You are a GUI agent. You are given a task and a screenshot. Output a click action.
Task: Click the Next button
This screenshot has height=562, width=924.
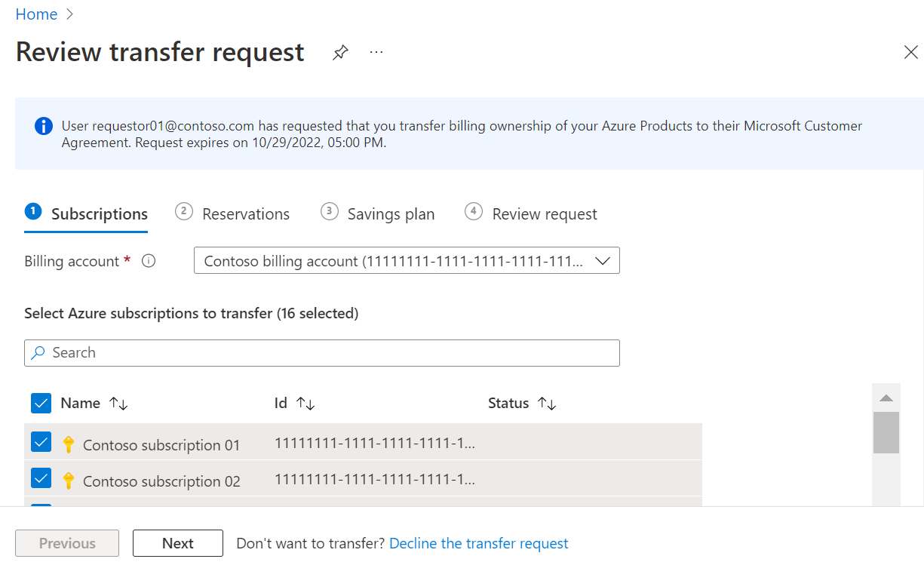pyautogui.click(x=178, y=543)
